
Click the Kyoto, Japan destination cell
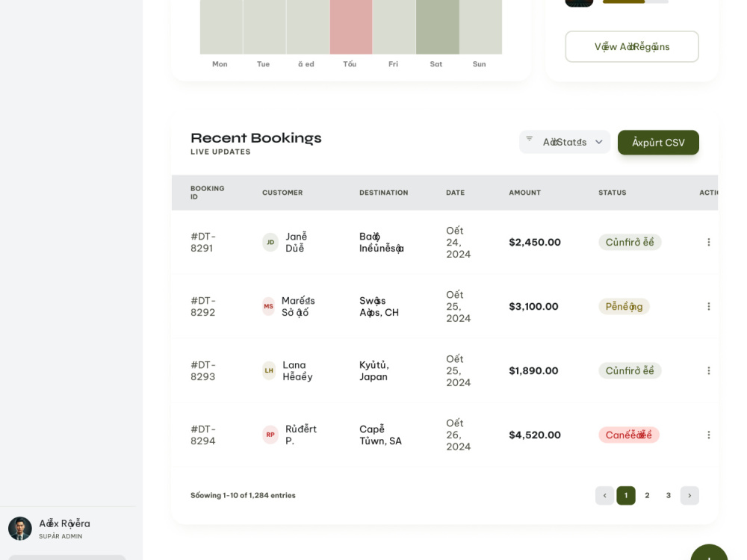click(x=374, y=370)
